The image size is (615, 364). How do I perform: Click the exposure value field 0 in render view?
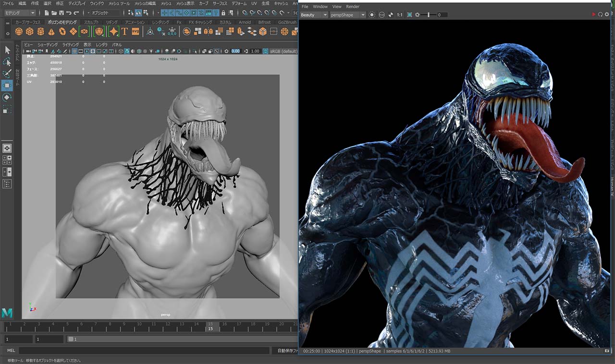click(x=442, y=15)
